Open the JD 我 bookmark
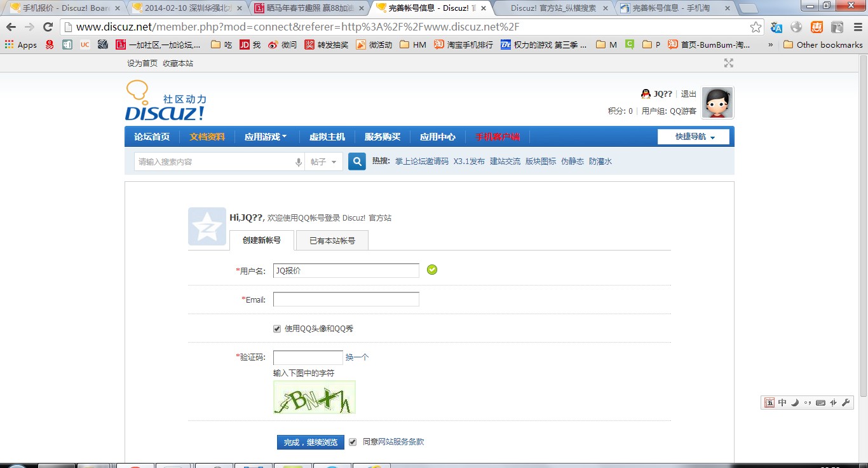Screen dimensions: 868x468 pos(250,45)
